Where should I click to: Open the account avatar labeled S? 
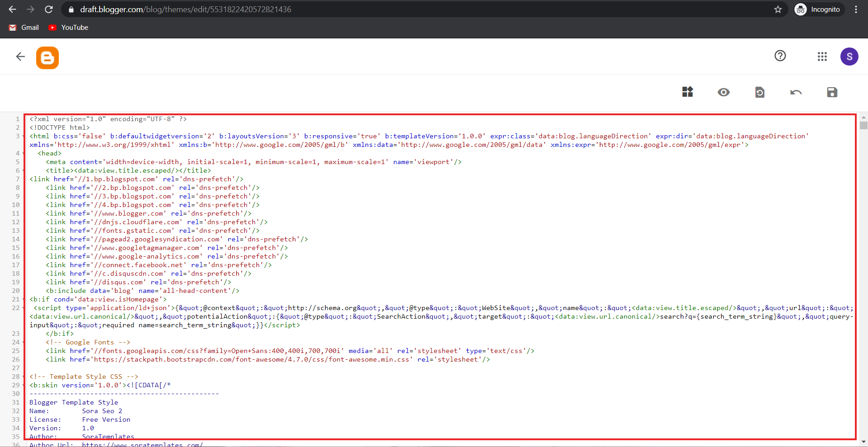pyautogui.click(x=849, y=56)
